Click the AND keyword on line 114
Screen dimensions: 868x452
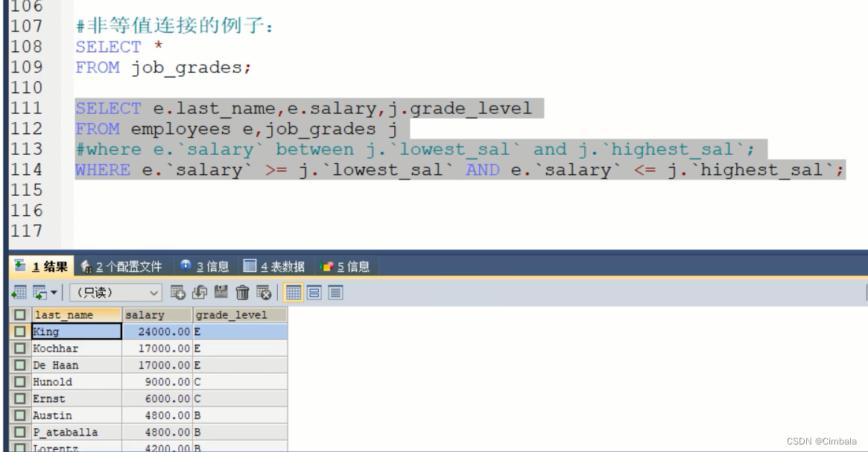click(x=483, y=170)
